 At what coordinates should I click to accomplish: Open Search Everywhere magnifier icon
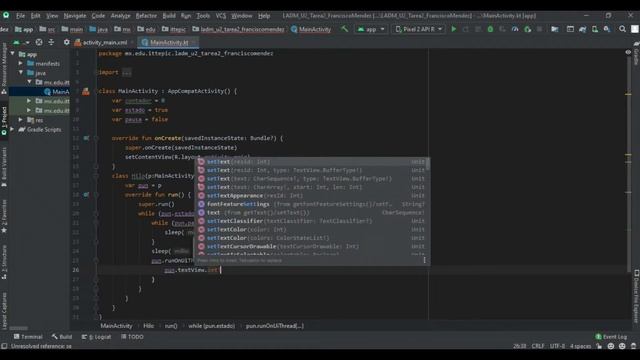coord(622,29)
